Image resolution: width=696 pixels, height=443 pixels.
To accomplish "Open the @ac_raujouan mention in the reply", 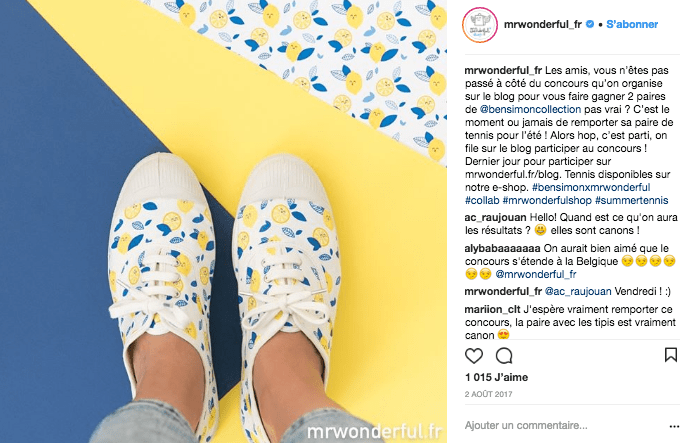I will coord(578,292).
